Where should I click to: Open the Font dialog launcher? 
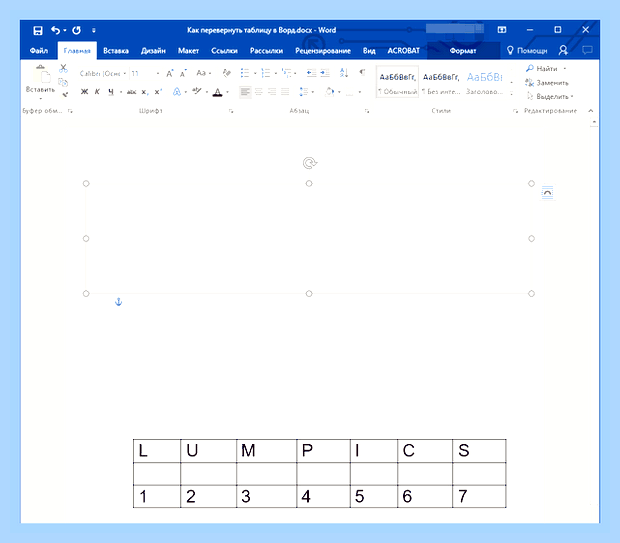tap(231, 112)
